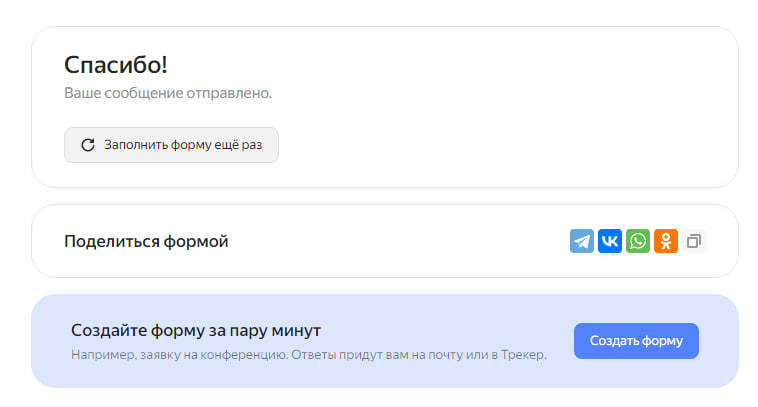Click the 'Например, заявку на конференцию' description
The image size is (758, 407).
308,355
